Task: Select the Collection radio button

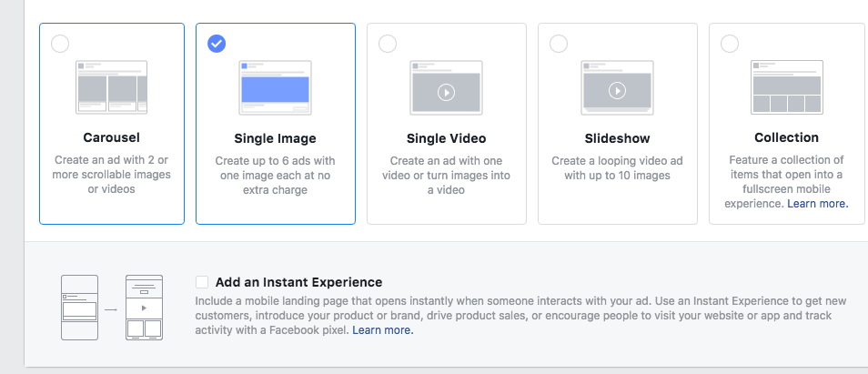Action: click(x=730, y=44)
